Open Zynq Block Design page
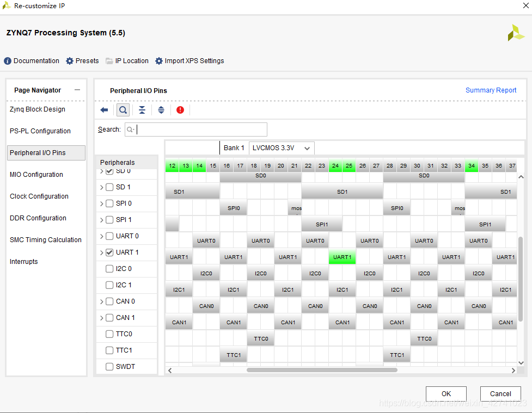The width and height of the screenshot is (532, 413). [38, 109]
